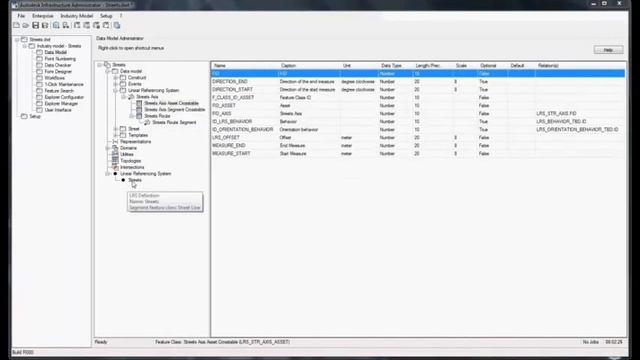This screenshot has width=640, height=360.
Task: Click the Save All double-disk toolbar icon
Action: pyautogui.click(x=45, y=25)
